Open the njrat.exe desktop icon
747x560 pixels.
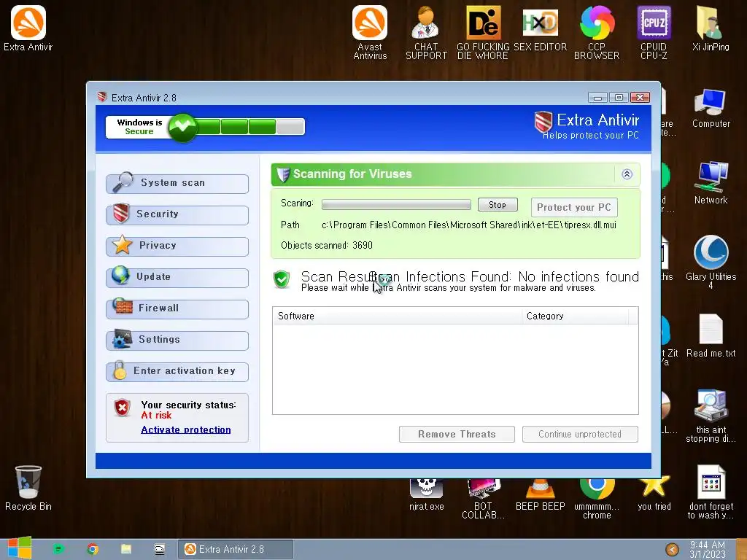[426, 495]
